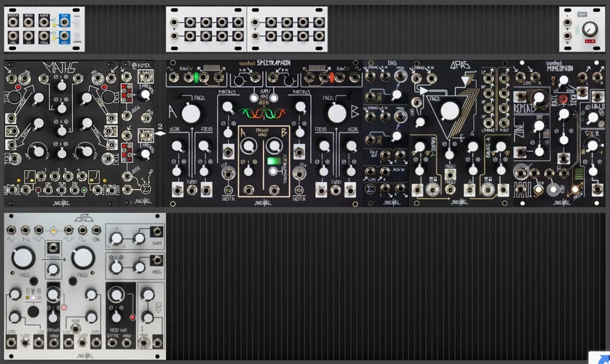Viewport: 610px width, 364px height.
Task: Click the blue icon in bottom-right corner
Action: tap(599, 357)
